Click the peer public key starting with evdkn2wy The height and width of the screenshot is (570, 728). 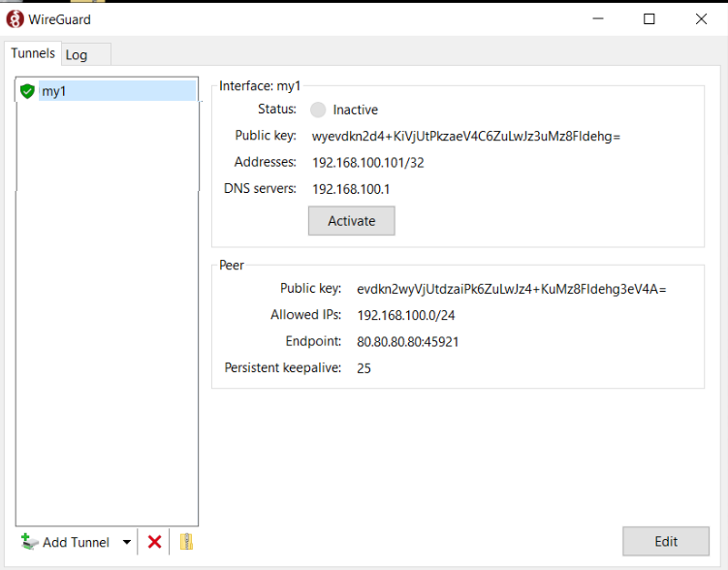[511, 289]
